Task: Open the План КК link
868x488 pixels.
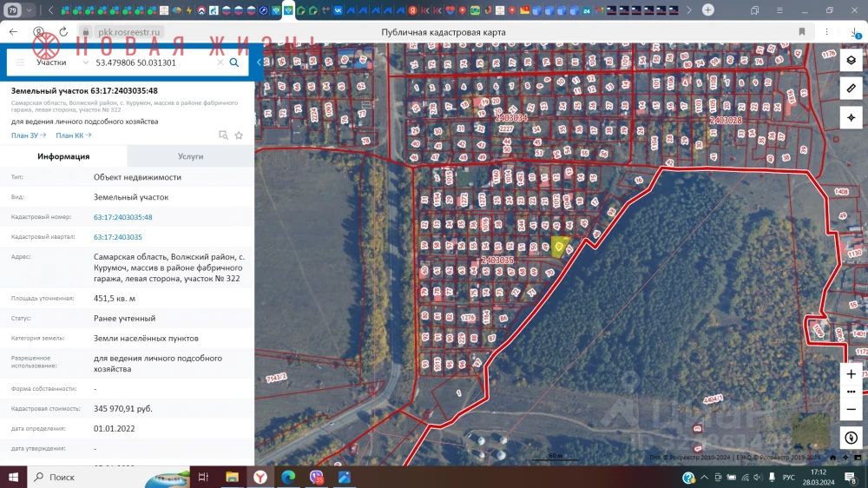Action: click(73, 135)
